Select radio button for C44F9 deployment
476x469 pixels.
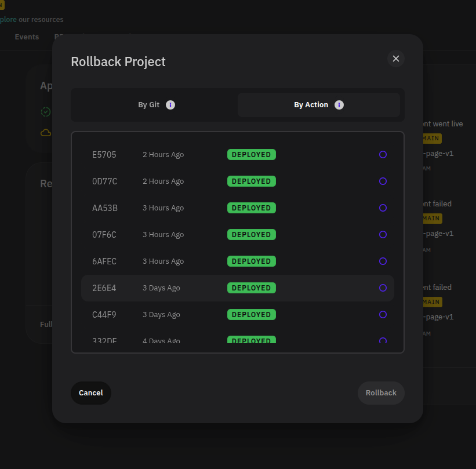click(383, 314)
